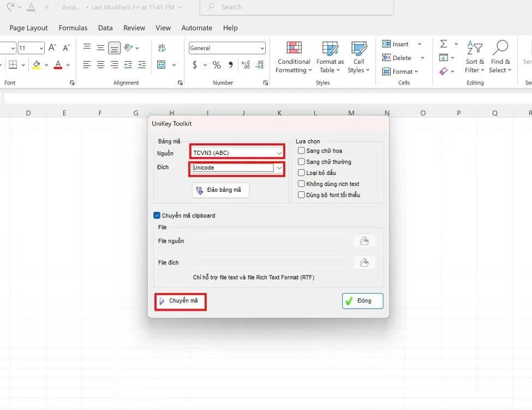This screenshot has height=410, width=532.
Task: Open Alignment settings dialog launcher
Action: tap(180, 83)
